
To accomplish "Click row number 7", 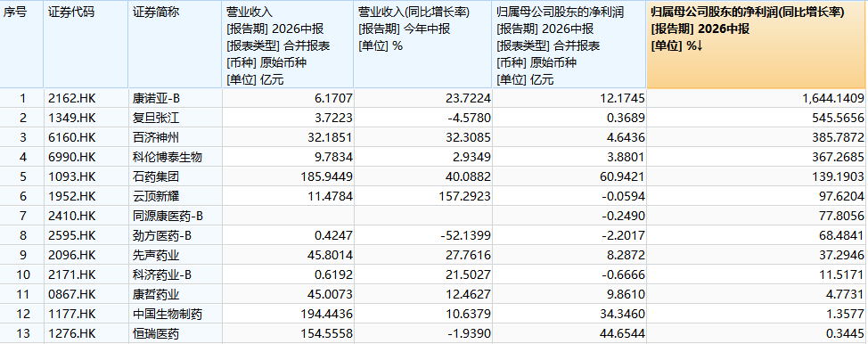I will pos(22,216).
